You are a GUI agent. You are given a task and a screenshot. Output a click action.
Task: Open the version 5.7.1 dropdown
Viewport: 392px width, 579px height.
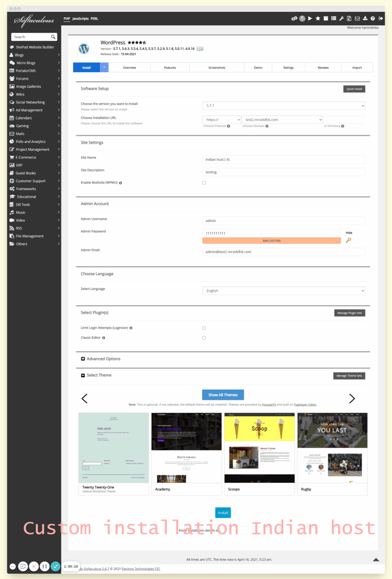(x=284, y=106)
